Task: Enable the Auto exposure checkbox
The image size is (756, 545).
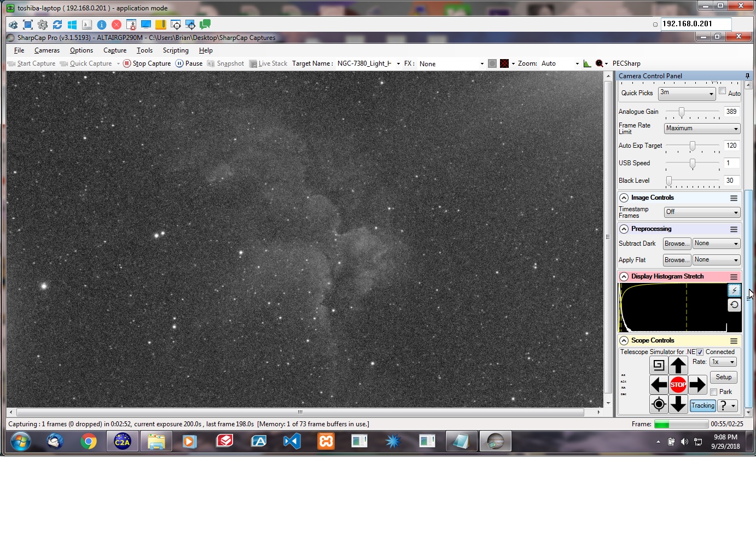Action: (x=722, y=91)
